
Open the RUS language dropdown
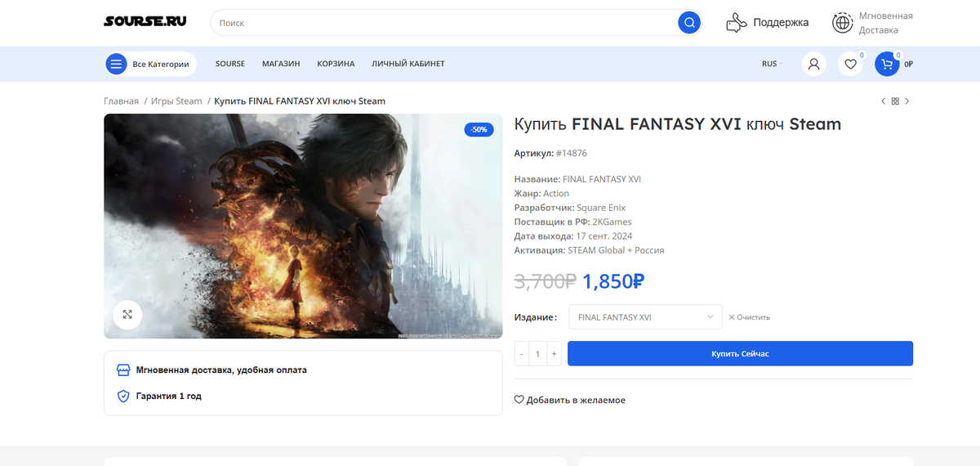click(772, 64)
